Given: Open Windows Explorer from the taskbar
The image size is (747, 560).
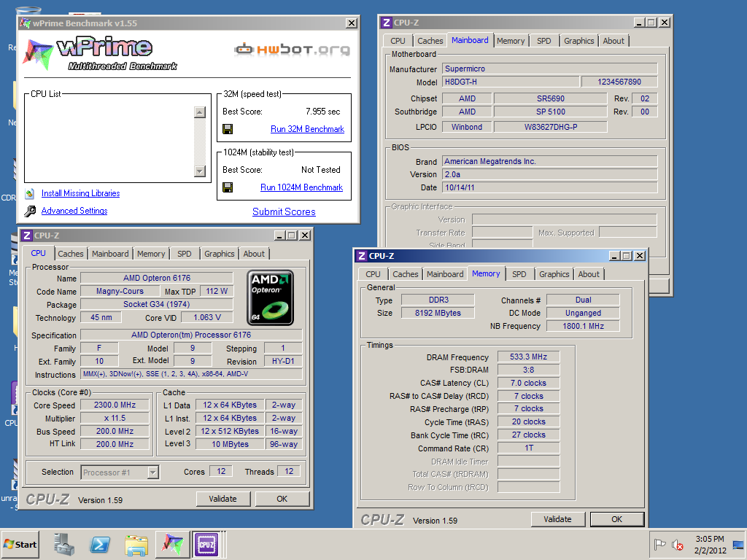Looking at the screenshot, I should (136, 544).
